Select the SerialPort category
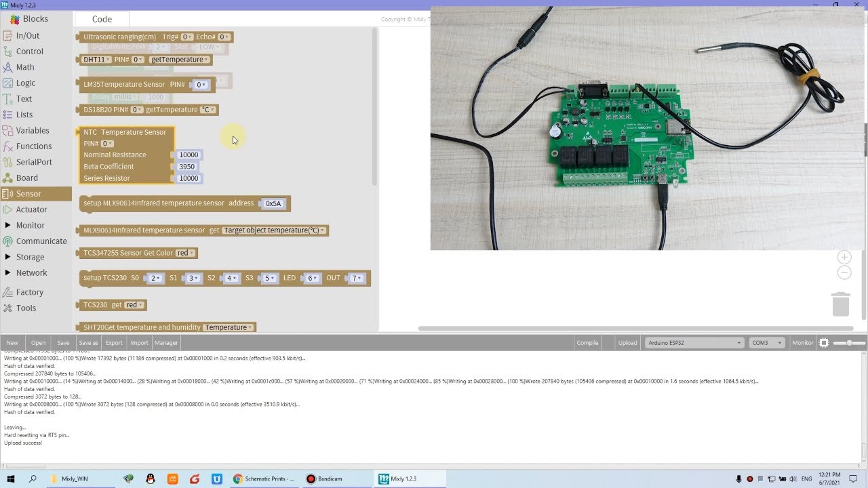This screenshot has width=868, height=488. (34, 162)
